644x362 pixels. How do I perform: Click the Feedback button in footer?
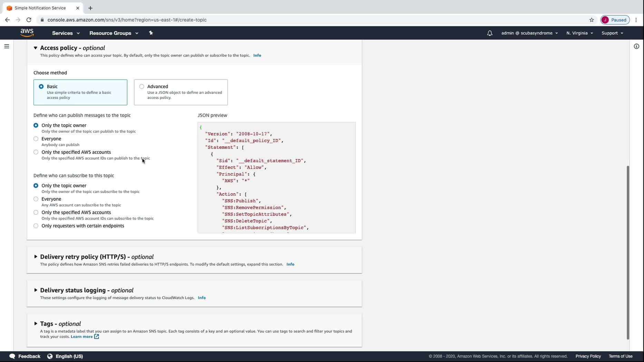pyautogui.click(x=25, y=356)
